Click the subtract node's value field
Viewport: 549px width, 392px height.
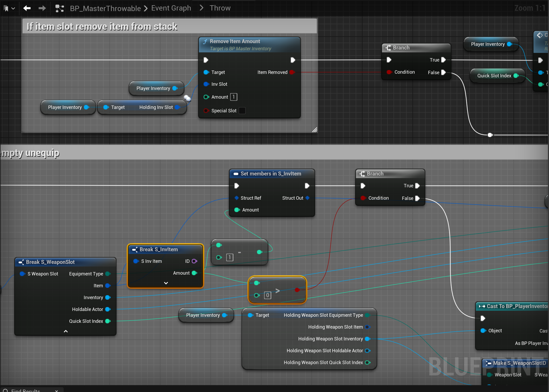tap(230, 257)
